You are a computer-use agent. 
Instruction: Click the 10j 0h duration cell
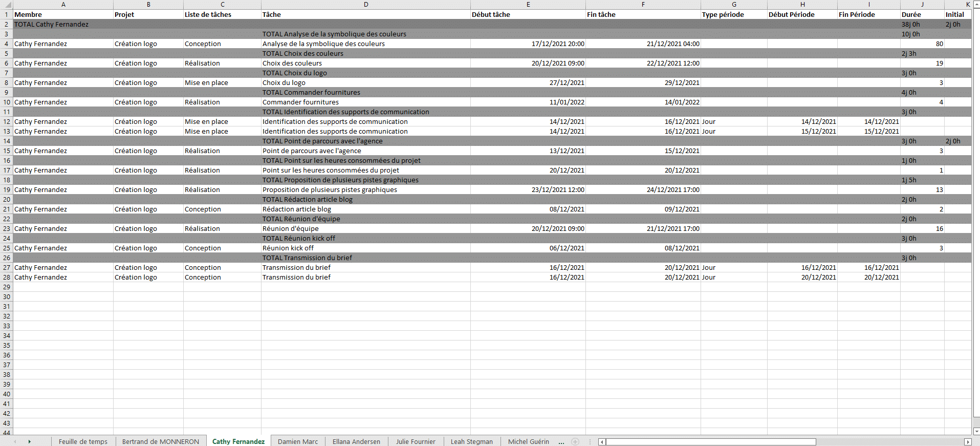tap(922, 34)
